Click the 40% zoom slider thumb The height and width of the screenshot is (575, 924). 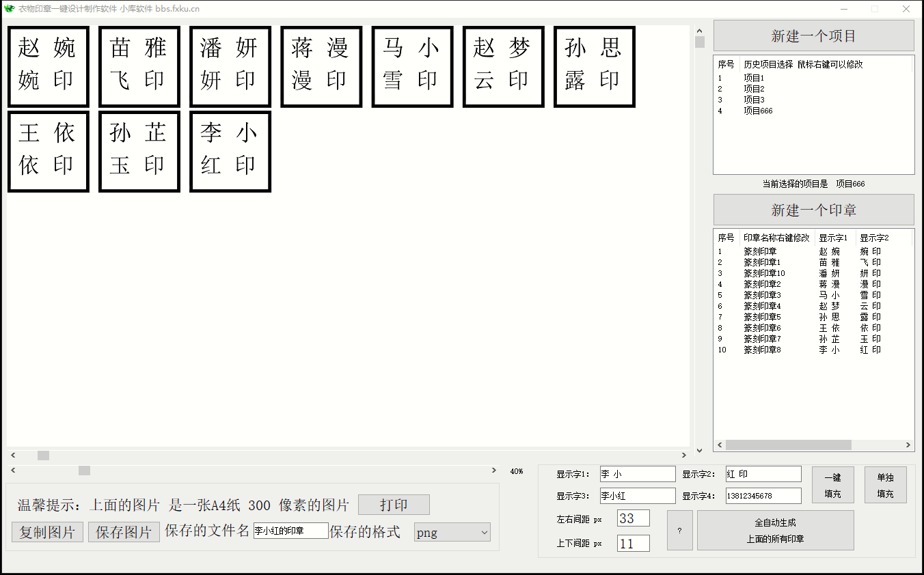point(84,471)
